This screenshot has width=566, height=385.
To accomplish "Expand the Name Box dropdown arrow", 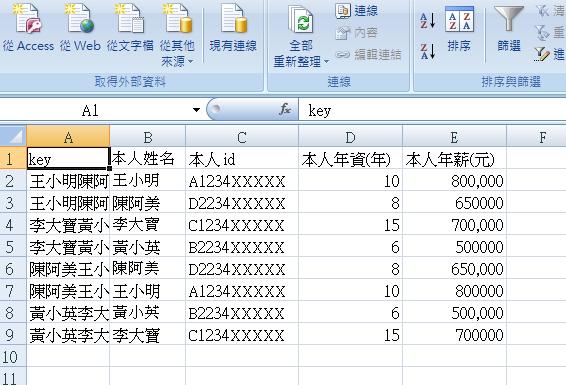I will pyautogui.click(x=196, y=110).
